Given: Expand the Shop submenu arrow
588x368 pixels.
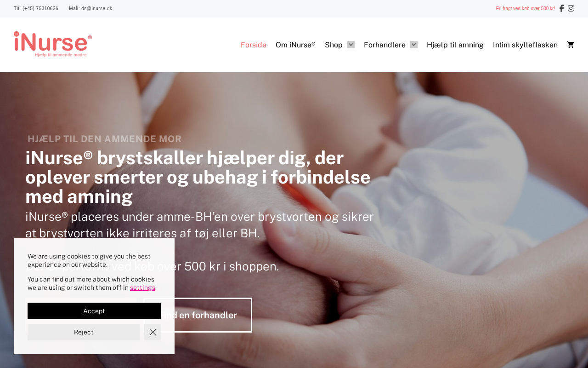Looking at the screenshot, I should tap(351, 45).
